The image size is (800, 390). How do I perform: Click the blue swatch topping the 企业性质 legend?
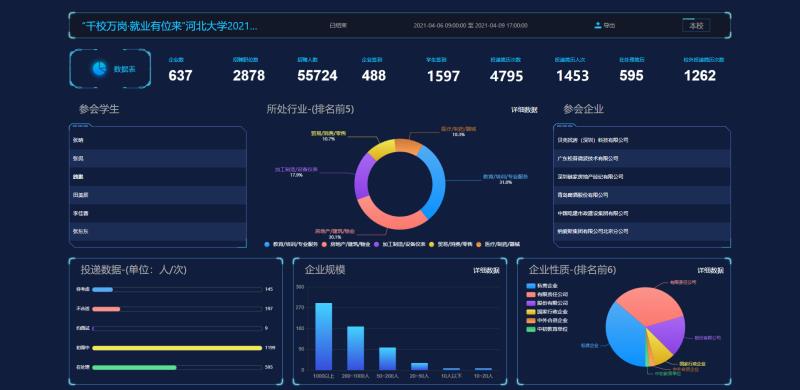pyautogui.click(x=531, y=286)
